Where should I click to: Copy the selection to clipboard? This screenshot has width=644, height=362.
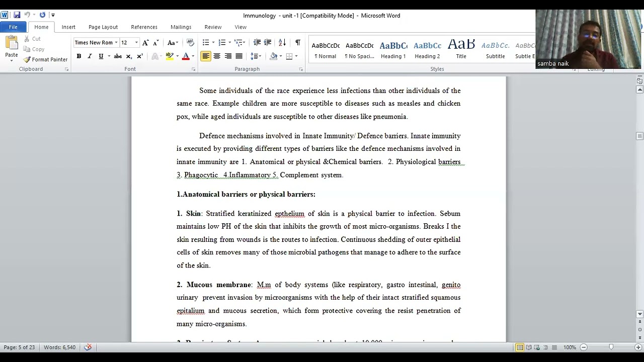tap(34, 49)
